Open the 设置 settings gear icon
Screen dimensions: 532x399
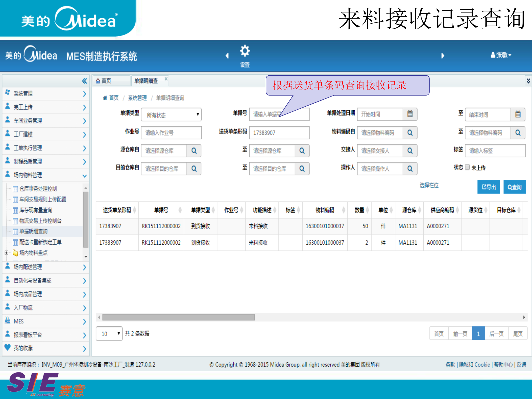pos(244,51)
